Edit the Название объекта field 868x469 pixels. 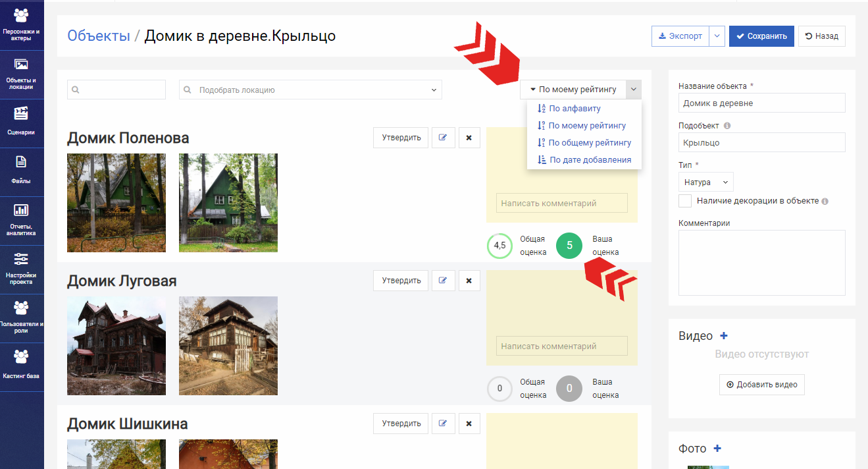coord(762,103)
